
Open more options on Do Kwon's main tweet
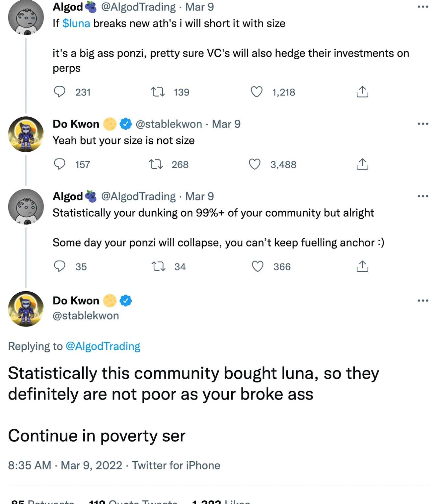(423, 300)
